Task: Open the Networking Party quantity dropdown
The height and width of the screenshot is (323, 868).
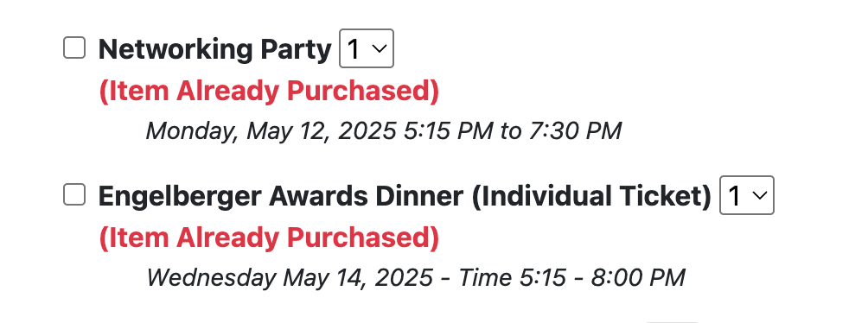Action: 367,48
